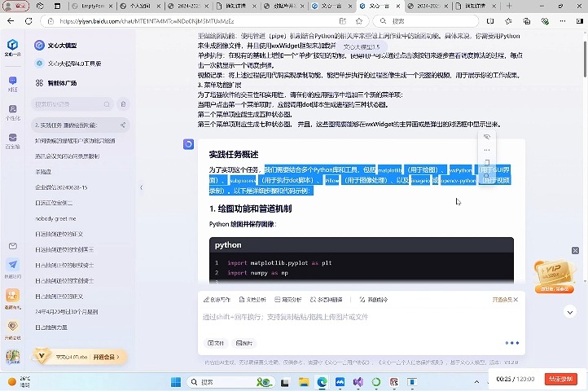Click the browser search box
588x391 pixels.
426,21
